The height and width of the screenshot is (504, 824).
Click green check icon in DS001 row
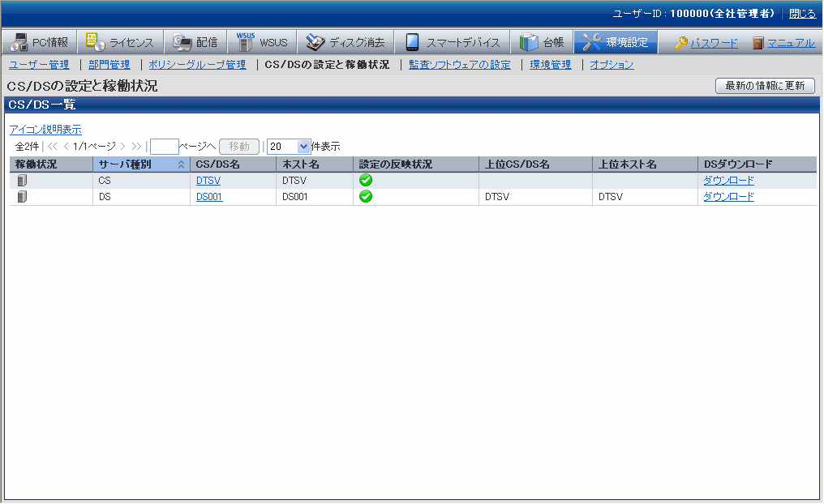(366, 196)
